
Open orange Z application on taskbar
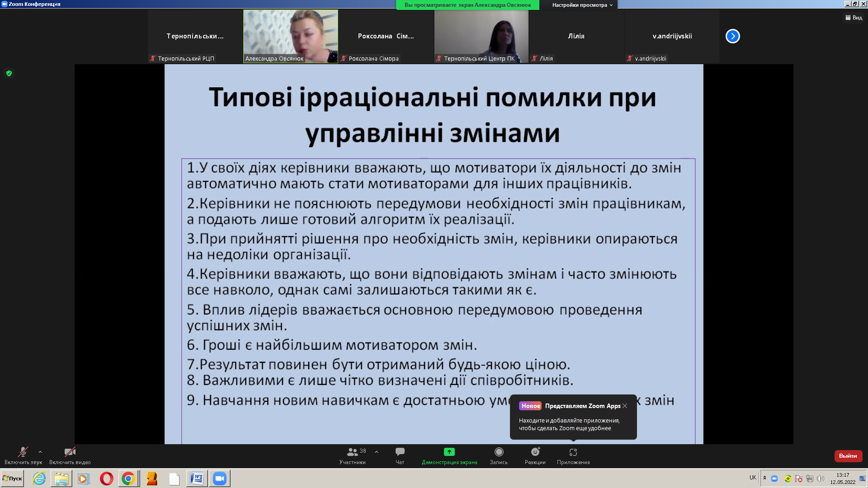tap(152, 478)
